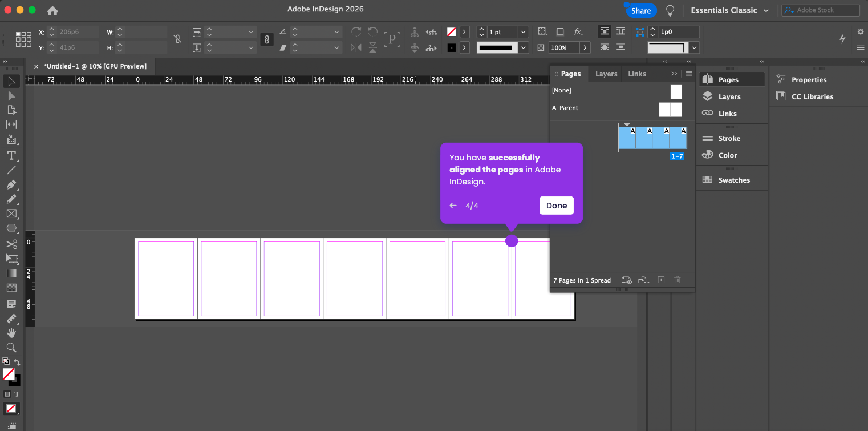This screenshot has height=431, width=868.
Task: Open the Properties panel
Action: [x=809, y=80]
